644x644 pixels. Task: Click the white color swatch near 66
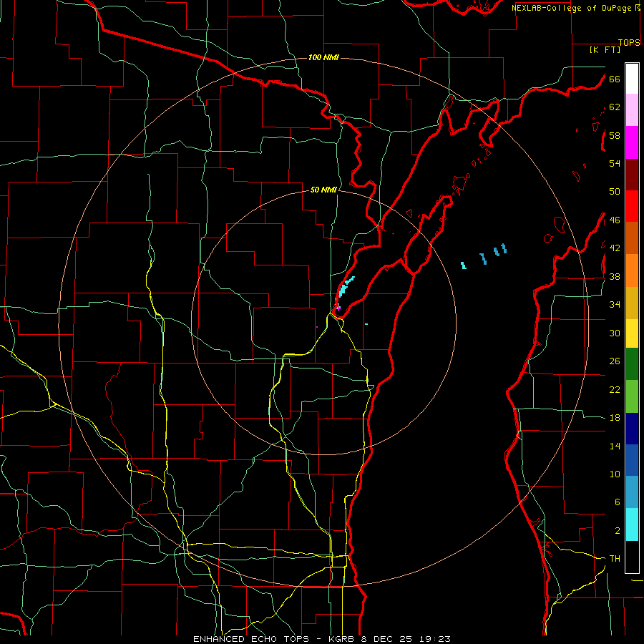[632, 79]
